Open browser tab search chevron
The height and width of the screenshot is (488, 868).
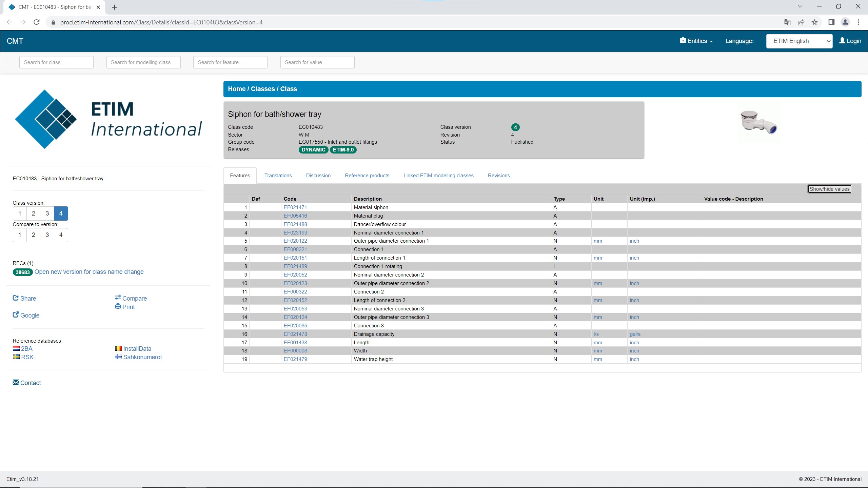click(x=800, y=6)
